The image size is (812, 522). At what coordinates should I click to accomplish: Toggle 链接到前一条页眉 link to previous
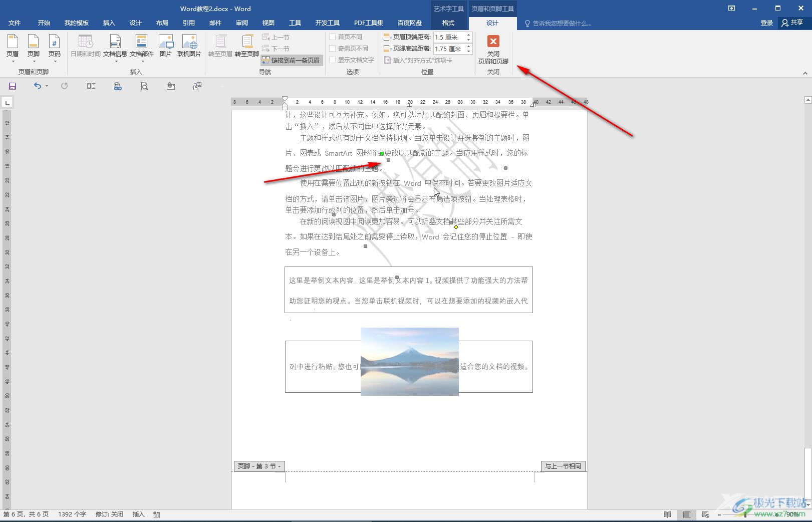(x=292, y=60)
